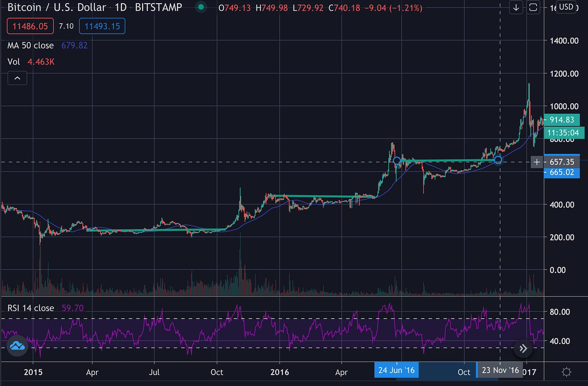Click the open price O749.13
The width and height of the screenshot is (588, 386).
235,8
